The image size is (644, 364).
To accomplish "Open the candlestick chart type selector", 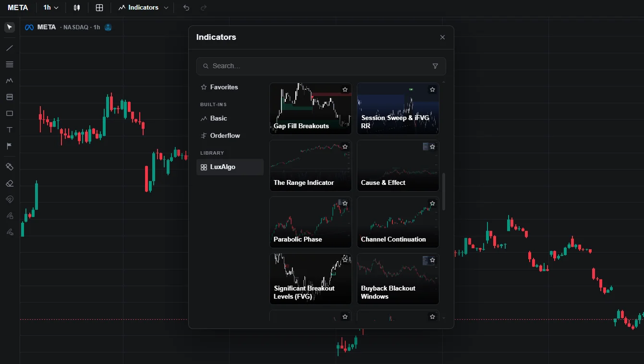I will click(x=77, y=8).
